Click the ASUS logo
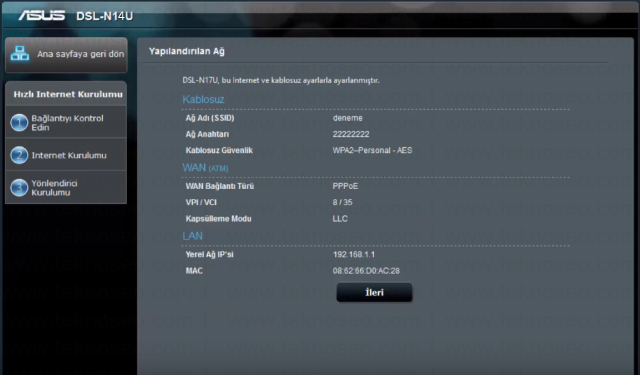Image resolution: width=640 pixels, height=375 pixels. (42, 16)
